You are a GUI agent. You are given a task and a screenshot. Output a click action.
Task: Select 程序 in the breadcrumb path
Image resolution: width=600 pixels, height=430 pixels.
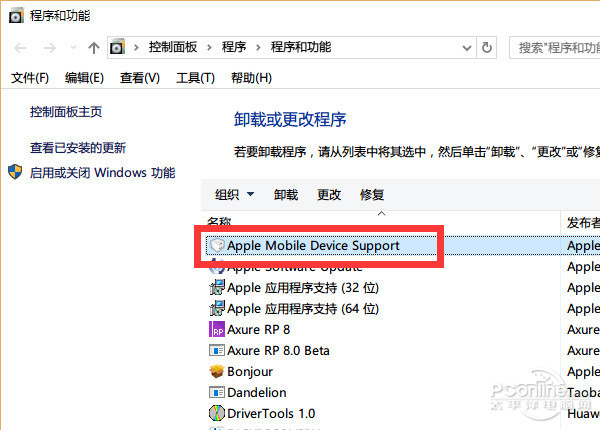234,47
